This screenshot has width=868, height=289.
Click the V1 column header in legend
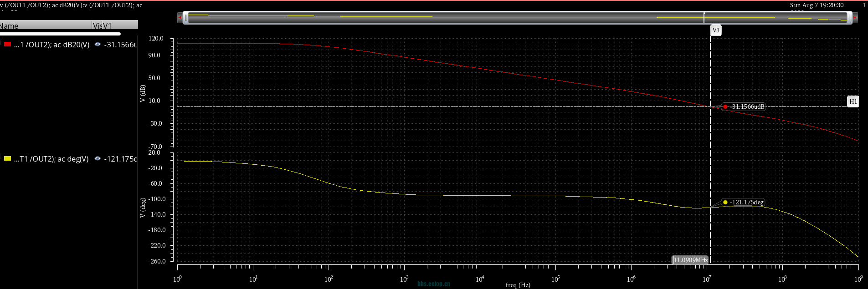[x=108, y=26]
